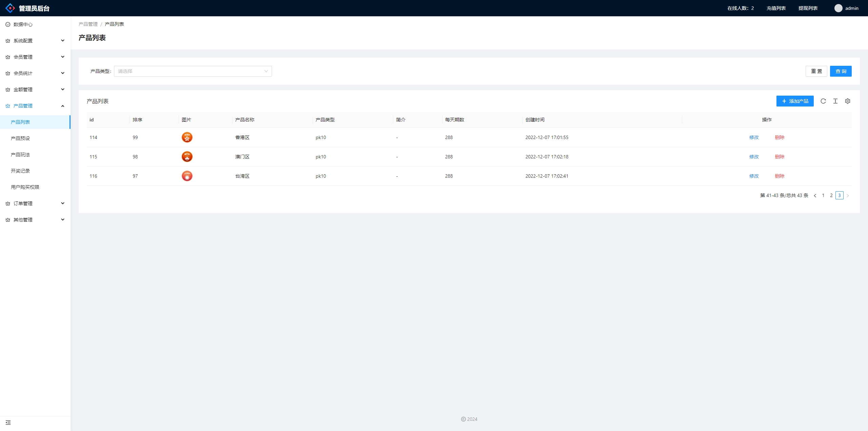Viewport: 868px width, 431px height.
Task: Collapse the sidebar with the bottom-left icon
Action: (8, 423)
